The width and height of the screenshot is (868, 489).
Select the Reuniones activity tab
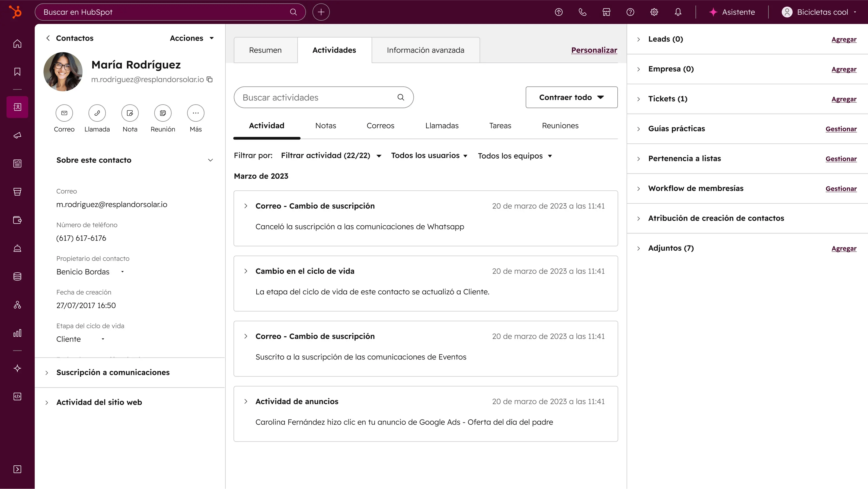click(x=560, y=126)
